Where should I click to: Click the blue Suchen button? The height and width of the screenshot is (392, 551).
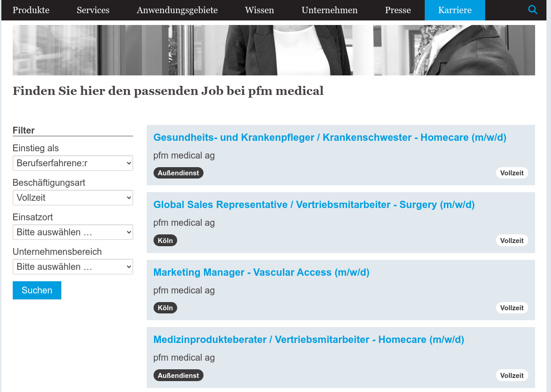pos(37,290)
